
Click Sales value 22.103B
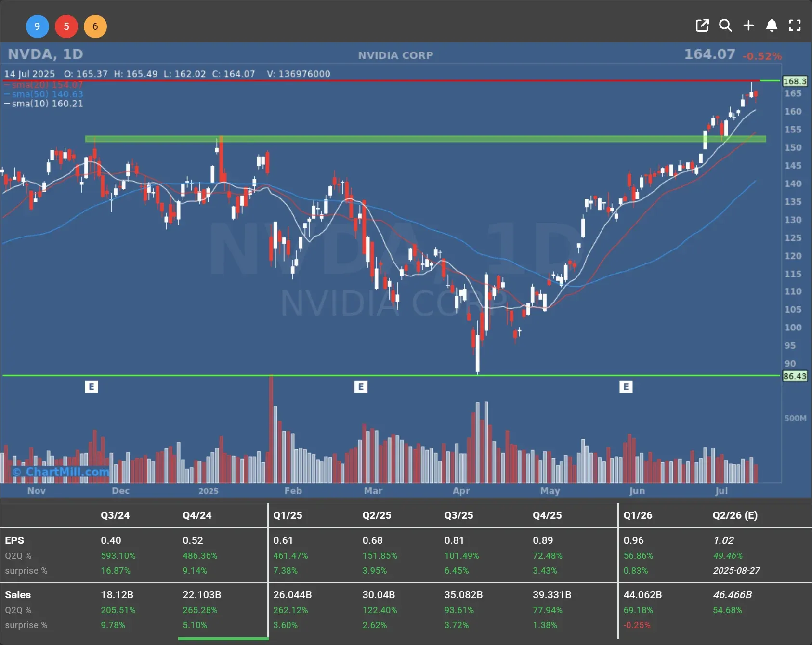[202, 595]
